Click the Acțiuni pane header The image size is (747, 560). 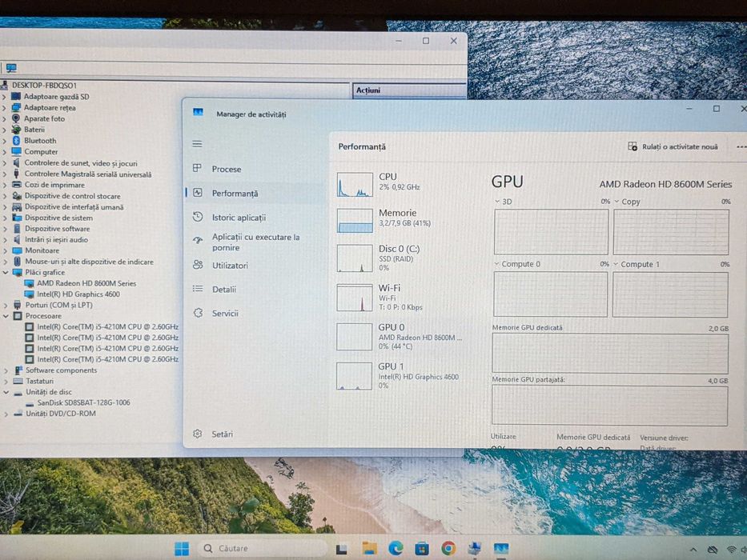(x=409, y=90)
